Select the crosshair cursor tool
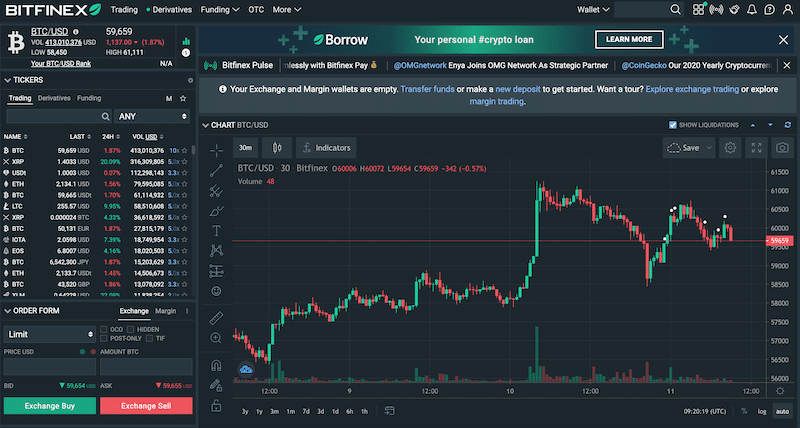This screenshot has height=428, width=800. click(216, 150)
